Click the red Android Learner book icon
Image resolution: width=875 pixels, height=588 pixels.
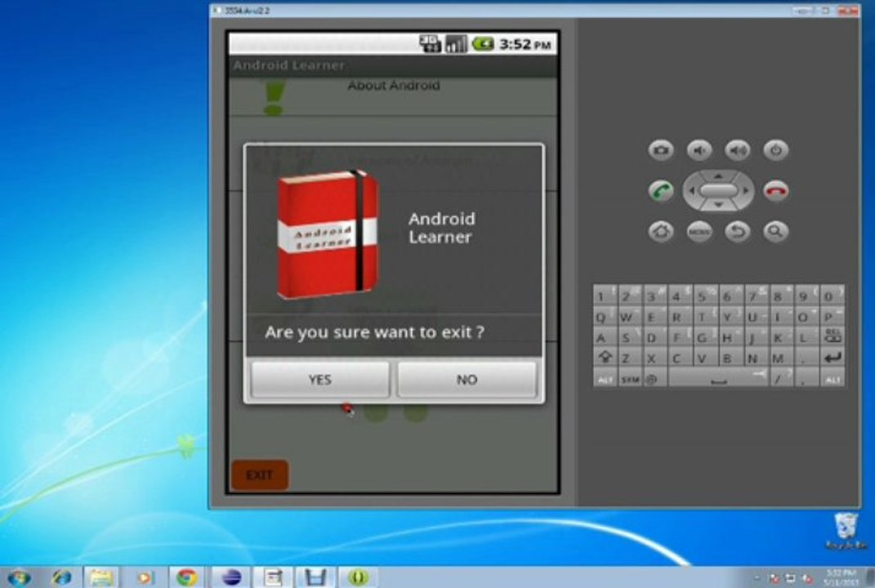328,234
